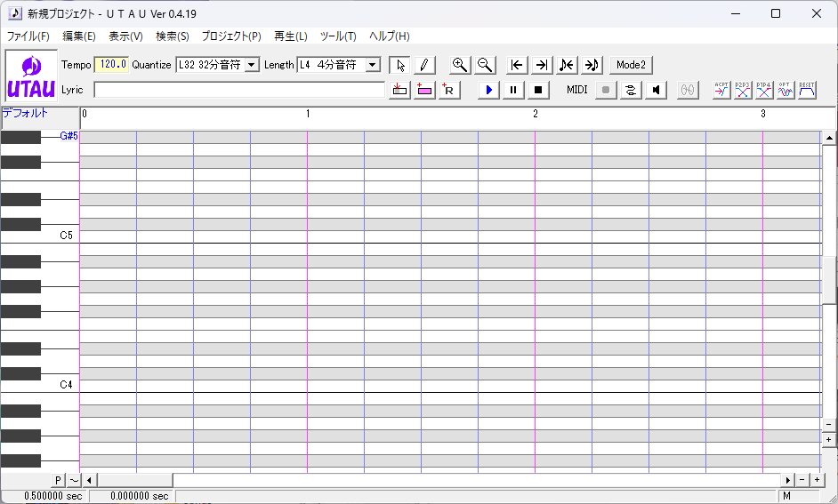The height and width of the screenshot is (504, 838).
Task: Pause playback
Action: (513, 90)
